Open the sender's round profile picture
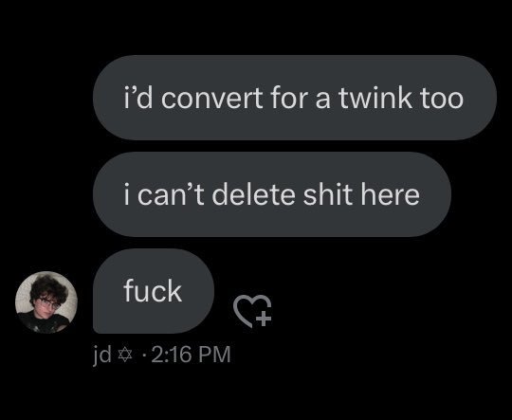The height and width of the screenshot is (420, 512). (x=46, y=302)
